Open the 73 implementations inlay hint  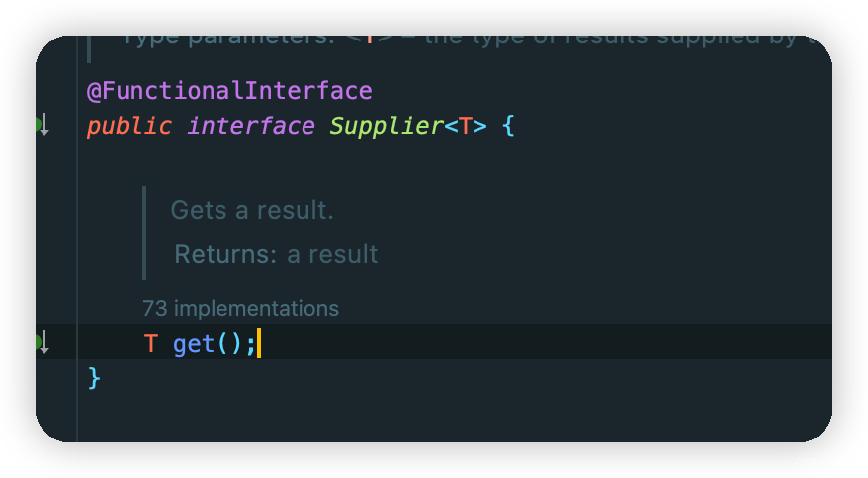240,309
